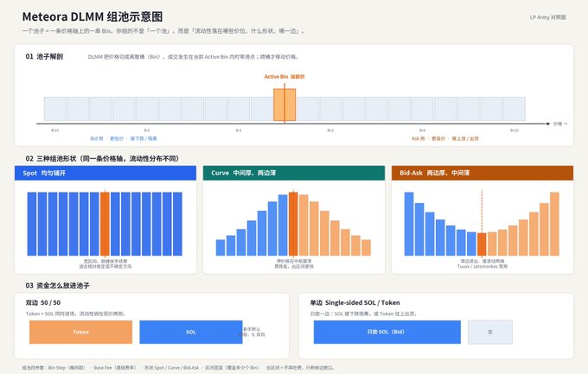Click the dark orange peak bar in the Curve chart

[x=293, y=224]
